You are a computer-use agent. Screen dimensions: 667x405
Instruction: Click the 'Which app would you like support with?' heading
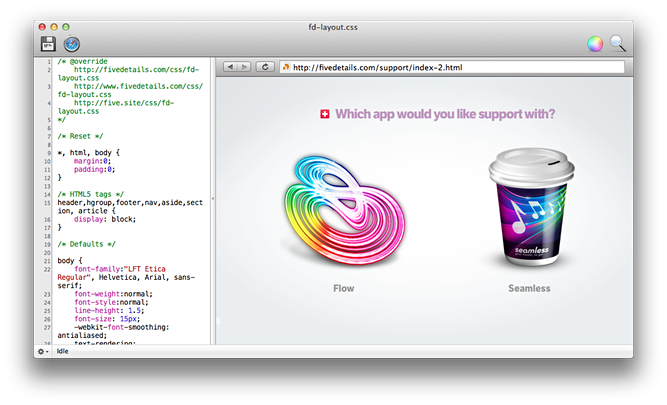coord(445,114)
